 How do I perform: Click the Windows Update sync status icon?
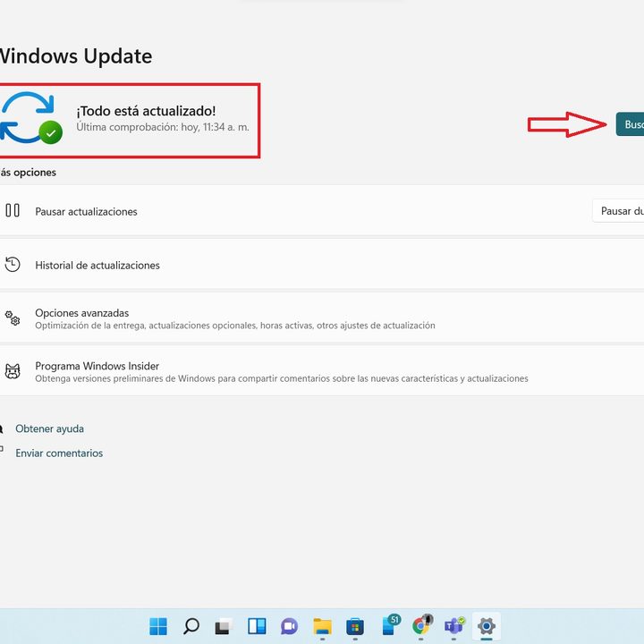pyautogui.click(x=31, y=118)
